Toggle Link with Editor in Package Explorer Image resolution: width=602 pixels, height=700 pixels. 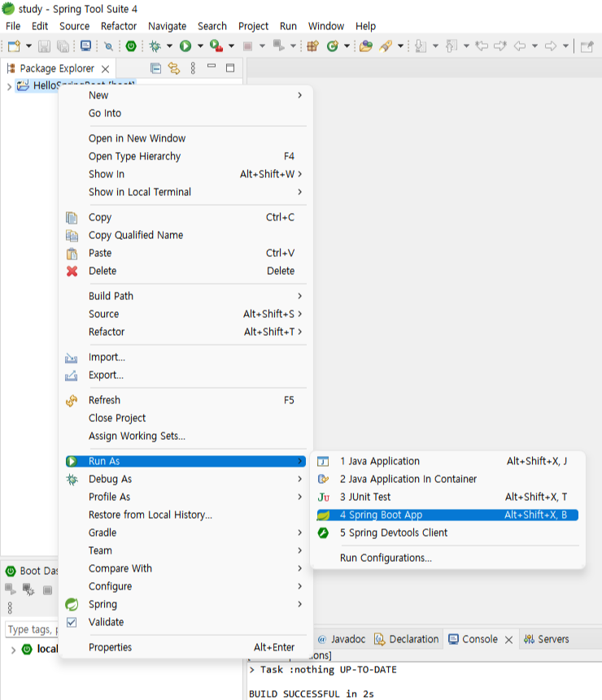(174, 68)
